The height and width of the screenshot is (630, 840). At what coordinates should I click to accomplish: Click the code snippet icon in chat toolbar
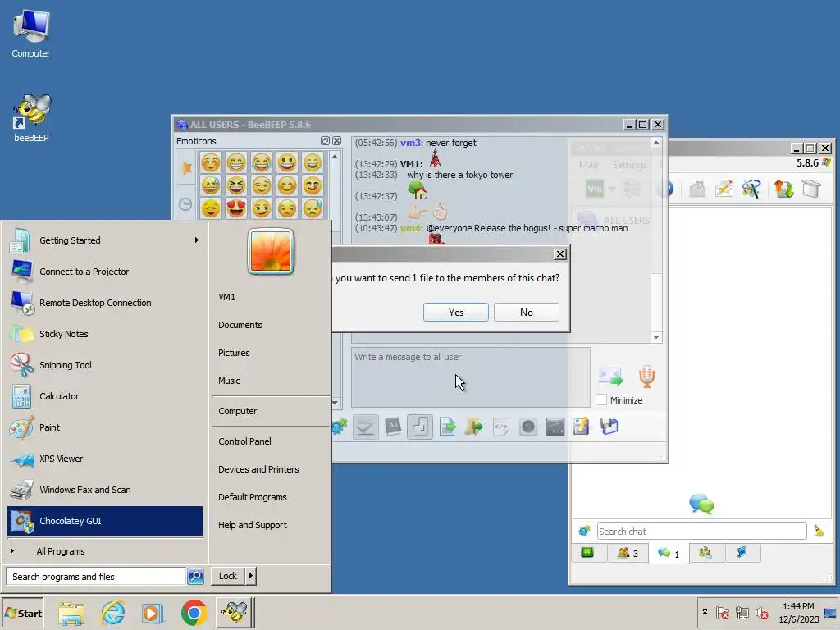click(501, 427)
